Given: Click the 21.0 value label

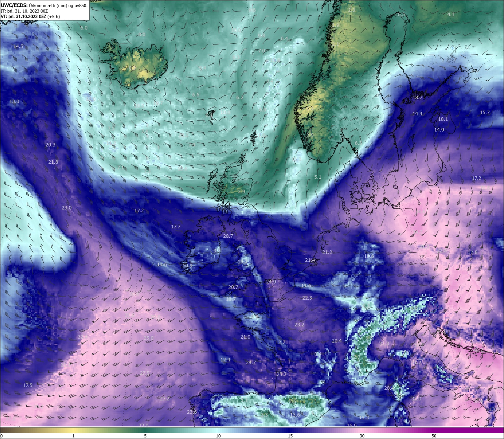Looking at the screenshot, I should 245,337.
